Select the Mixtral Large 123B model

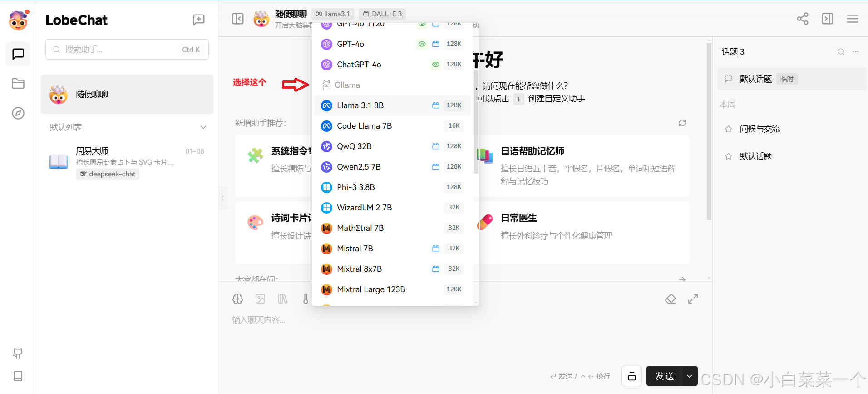click(x=392, y=289)
